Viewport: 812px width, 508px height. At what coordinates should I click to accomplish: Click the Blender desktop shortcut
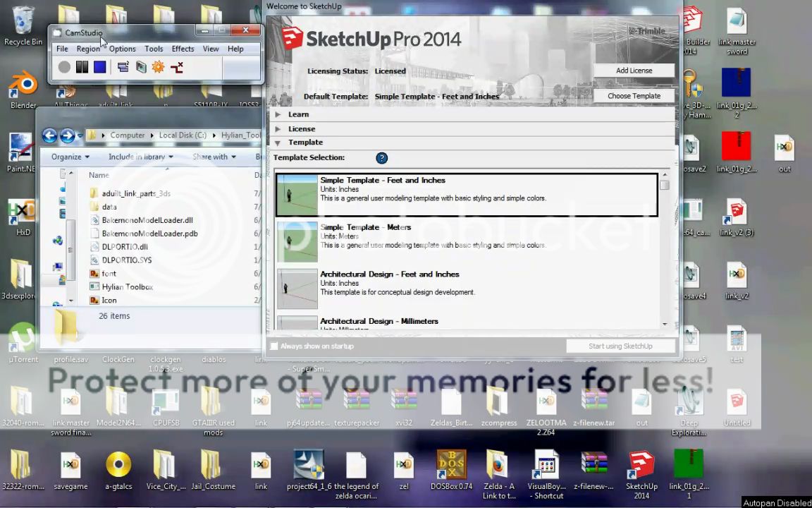tap(23, 90)
